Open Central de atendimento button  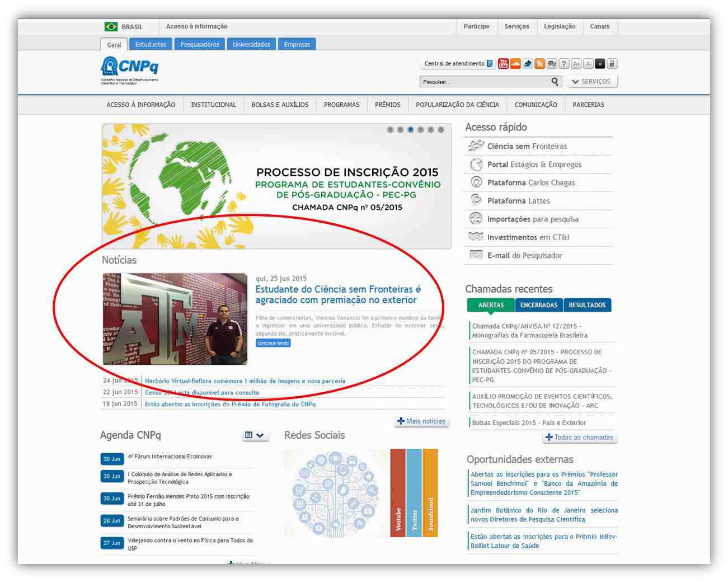[458, 64]
